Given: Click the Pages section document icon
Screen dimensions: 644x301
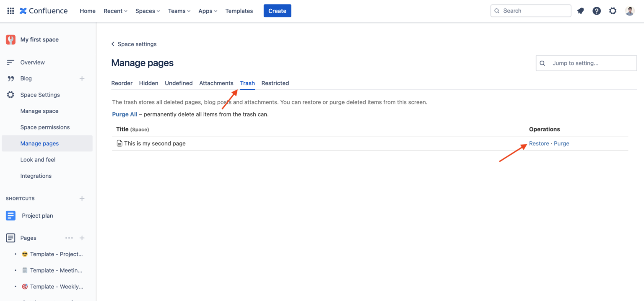Looking at the screenshot, I should coord(10,238).
